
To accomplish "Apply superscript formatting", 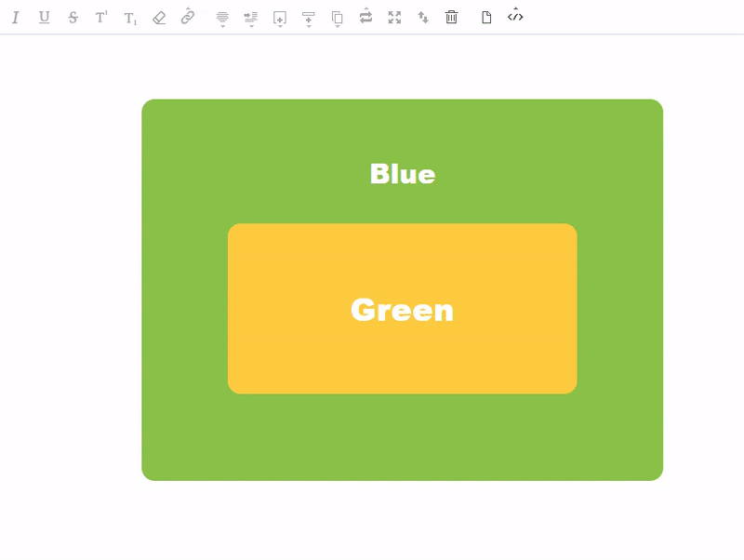I will tap(101, 18).
